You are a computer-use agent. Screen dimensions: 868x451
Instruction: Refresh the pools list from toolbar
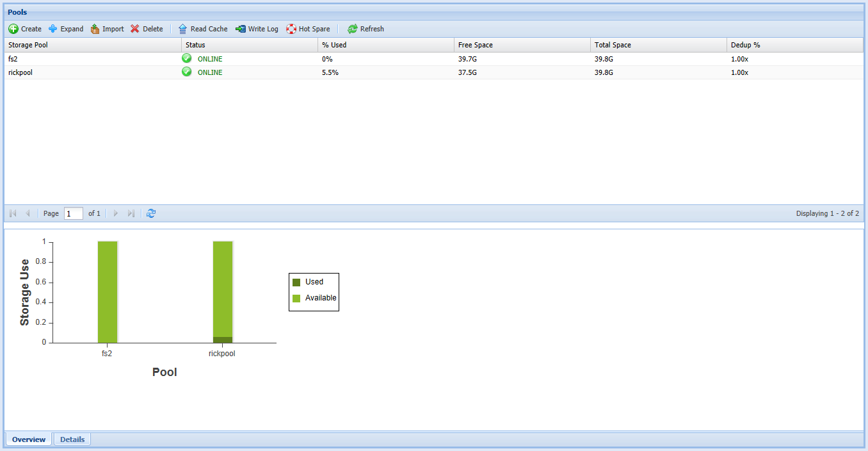click(x=366, y=29)
